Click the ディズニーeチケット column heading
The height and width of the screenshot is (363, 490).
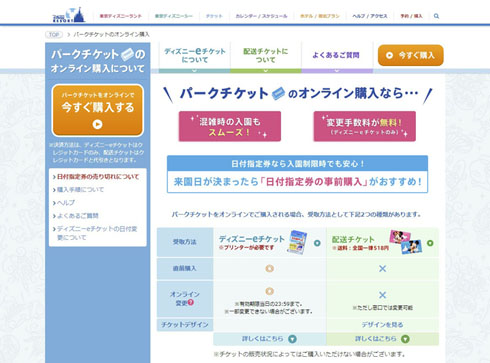[x=252, y=239]
